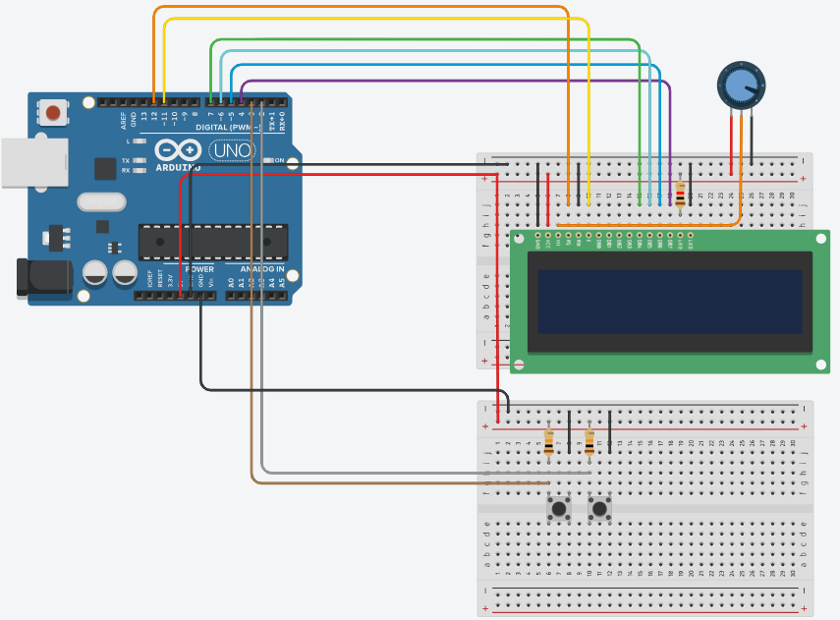This screenshot has height=620, width=840.
Task: Click the left pushbutton on lower breadboard
Action: pos(559,508)
